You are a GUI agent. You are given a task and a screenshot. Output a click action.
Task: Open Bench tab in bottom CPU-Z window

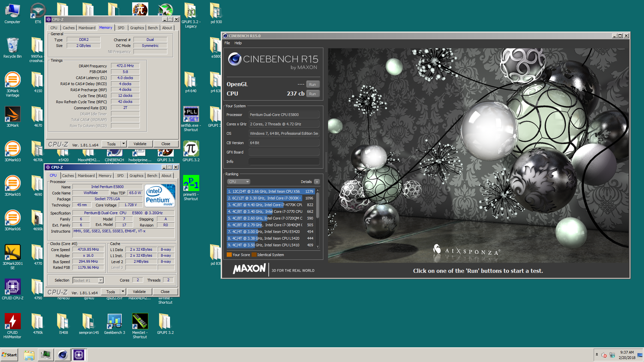coord(152,176)
